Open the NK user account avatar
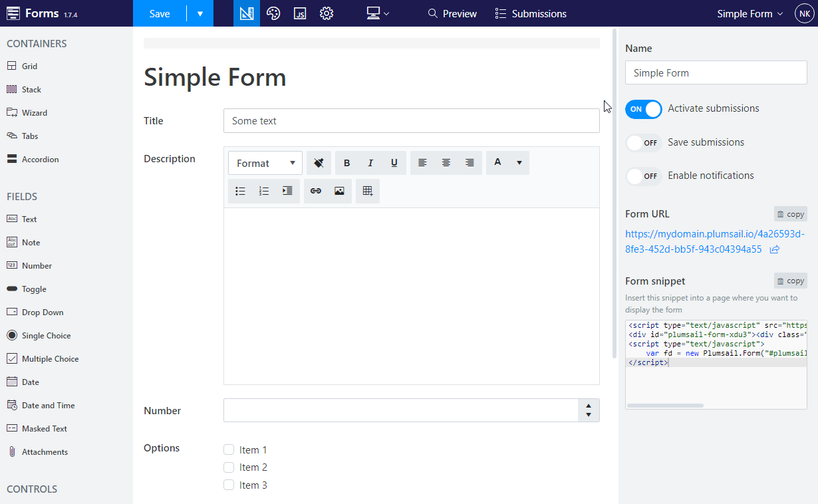The height and width of the screenshot is (504, 818). (804, 13)
